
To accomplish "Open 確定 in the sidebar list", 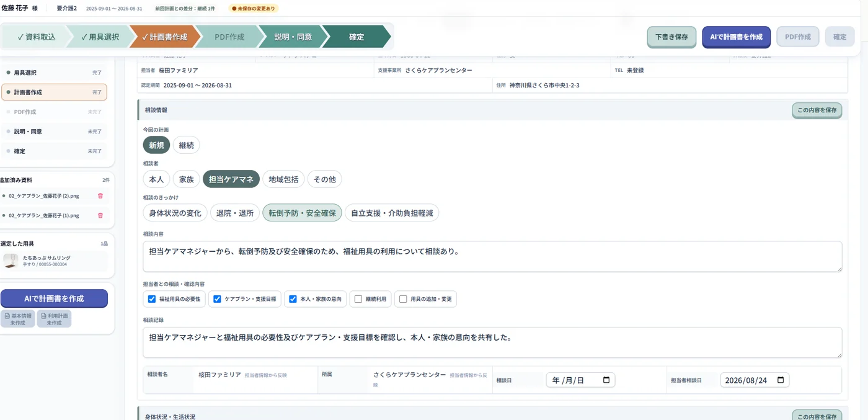I will pos(54,151).
